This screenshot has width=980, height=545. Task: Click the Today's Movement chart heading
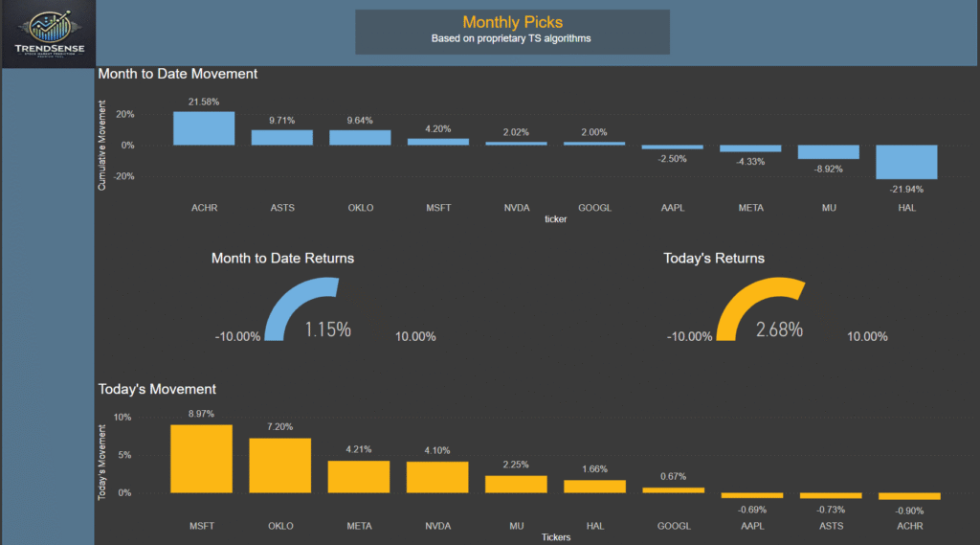(x=157, y=389)
